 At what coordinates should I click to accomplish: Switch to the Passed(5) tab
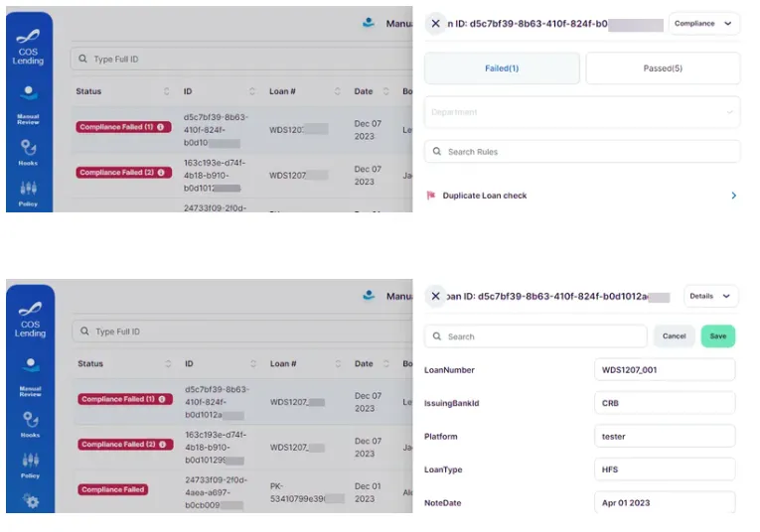click(663, 68)
